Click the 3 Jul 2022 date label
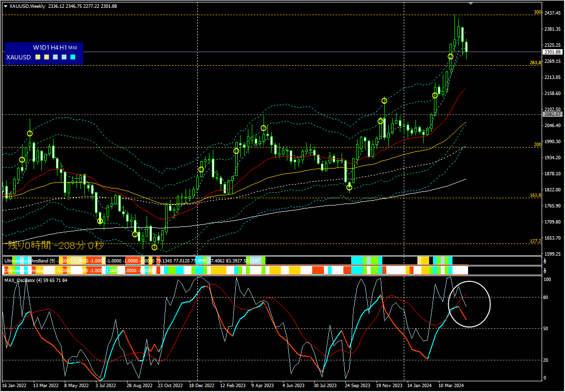 pos(106,386)
